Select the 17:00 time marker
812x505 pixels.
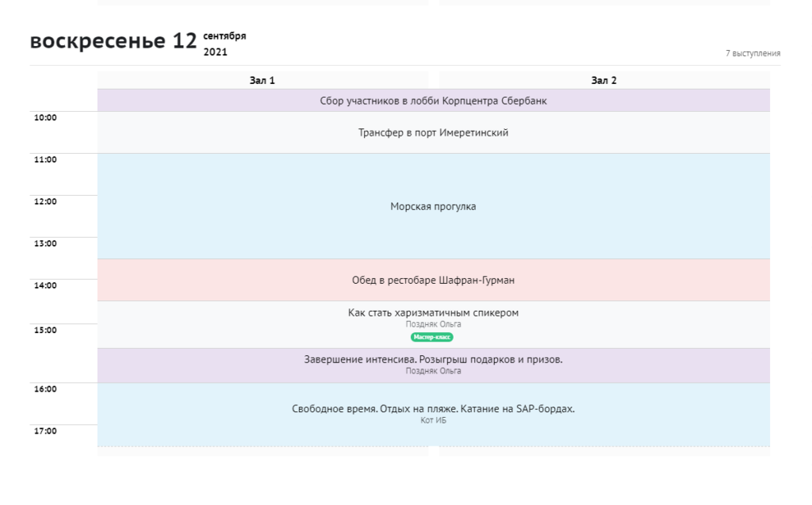(45, 431)
